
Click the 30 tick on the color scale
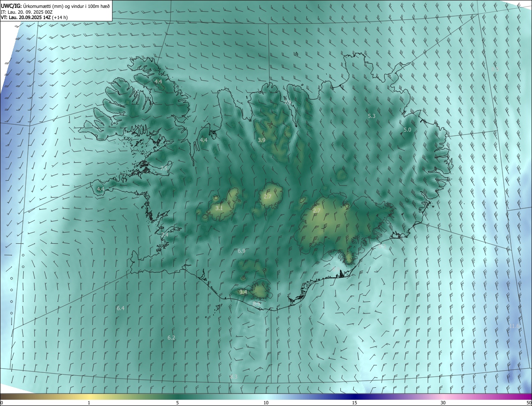pos(443,403)
